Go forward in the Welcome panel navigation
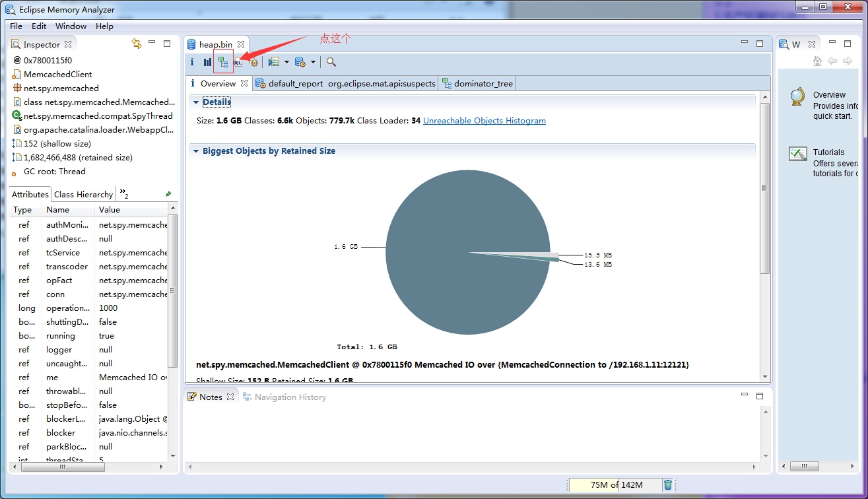 pos(847,61)
